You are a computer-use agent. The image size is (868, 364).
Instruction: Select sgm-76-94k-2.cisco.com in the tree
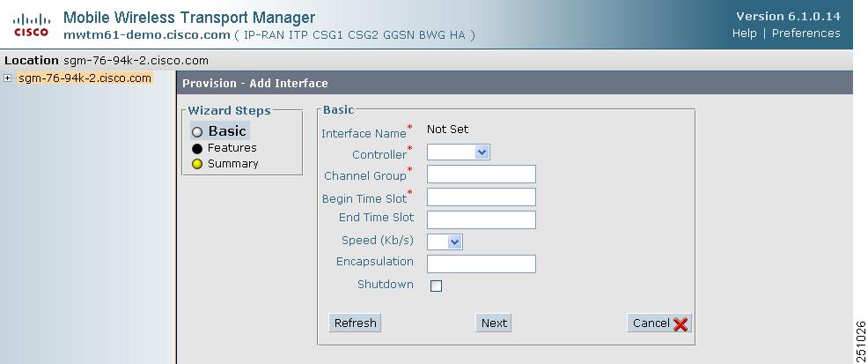pyautogui.click(x=85, y=78)
